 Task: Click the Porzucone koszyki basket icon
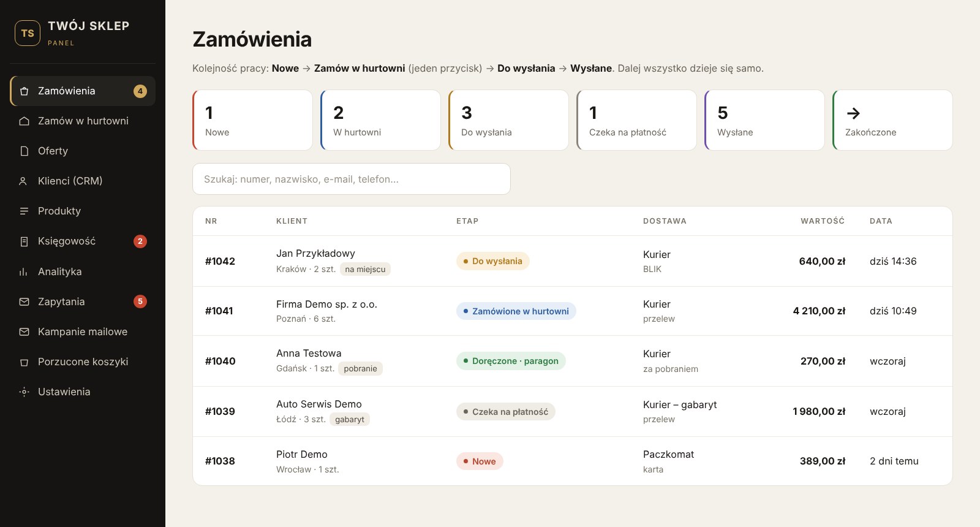(x=24, y=362)
